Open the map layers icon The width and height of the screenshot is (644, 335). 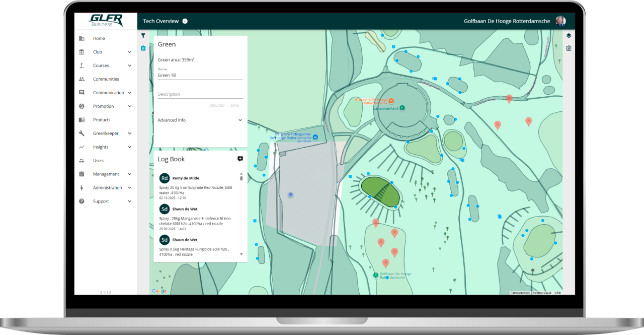pos(569,36)
